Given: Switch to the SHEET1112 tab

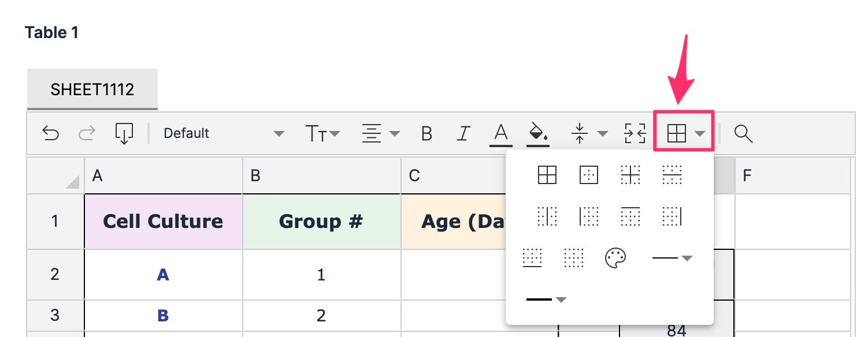Looking at the screenshot, I should coord(92,89).
